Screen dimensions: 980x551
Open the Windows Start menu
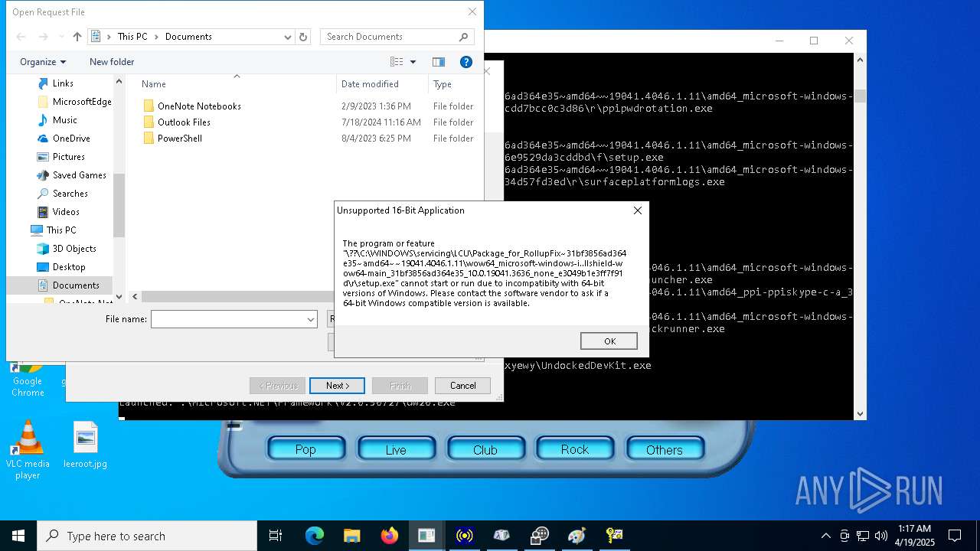point(18,536)
